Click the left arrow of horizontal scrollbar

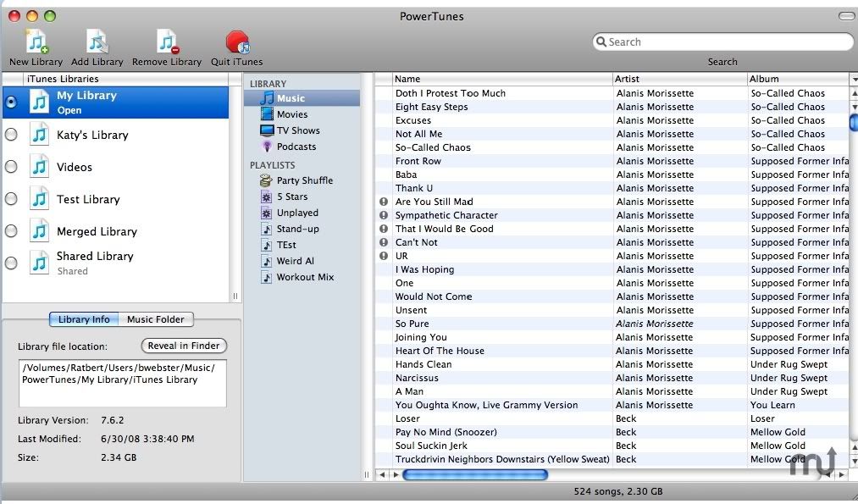coord(382,474)
